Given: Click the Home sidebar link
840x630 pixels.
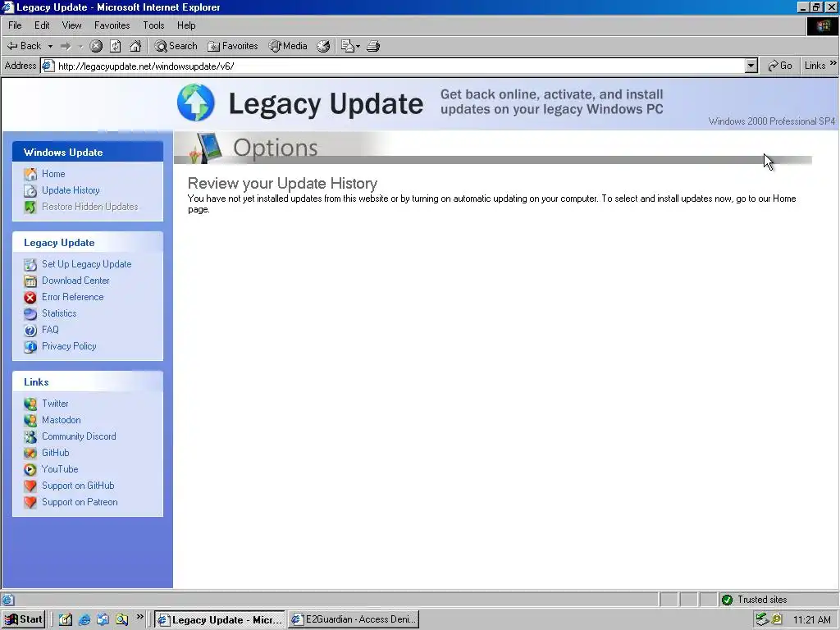Looking at the screenshot, I should click(53, 174).
